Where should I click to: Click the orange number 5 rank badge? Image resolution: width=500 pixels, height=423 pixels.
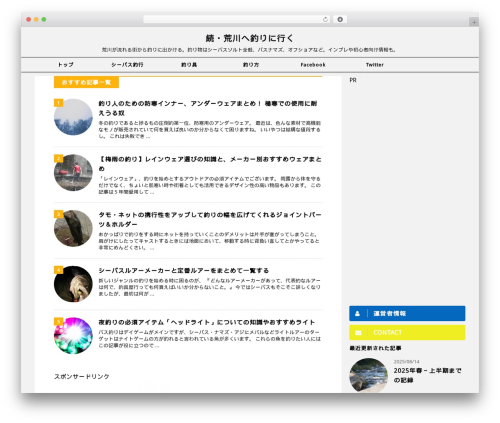coord(58,321)
